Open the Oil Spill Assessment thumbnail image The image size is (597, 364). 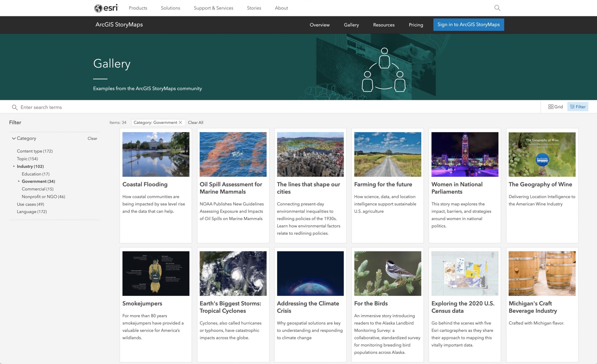click(x=233, y=154)
